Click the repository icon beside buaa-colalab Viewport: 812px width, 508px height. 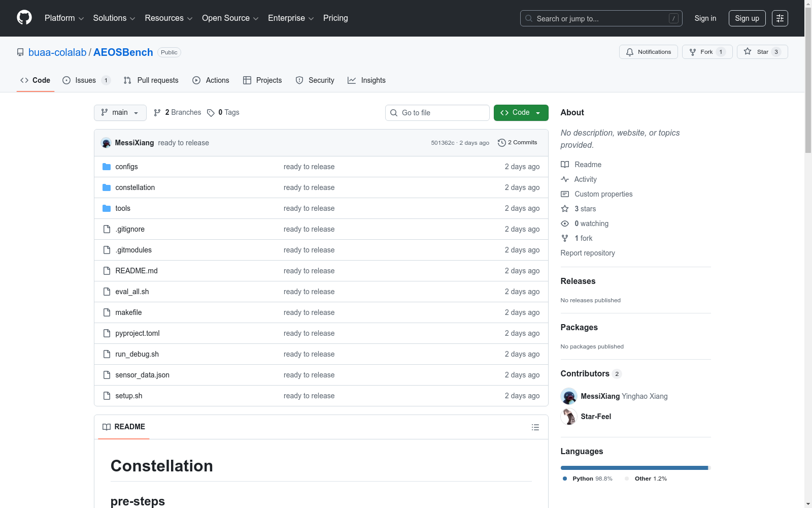coord(20,52)
